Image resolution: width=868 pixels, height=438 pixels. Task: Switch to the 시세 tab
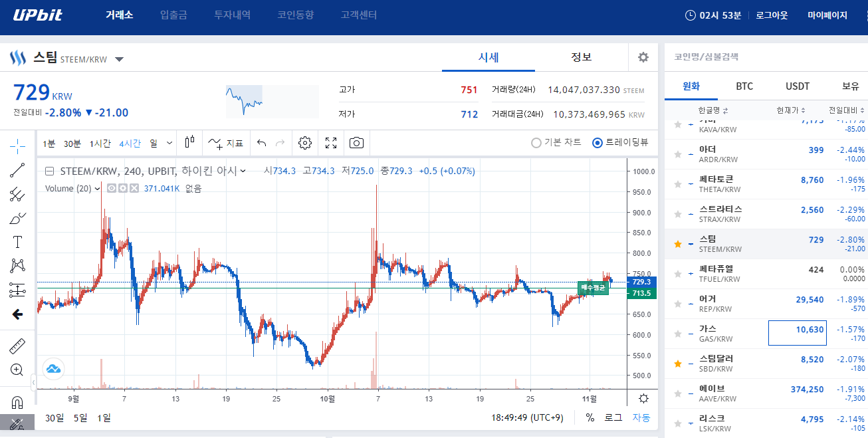click(x=488, y=57)
